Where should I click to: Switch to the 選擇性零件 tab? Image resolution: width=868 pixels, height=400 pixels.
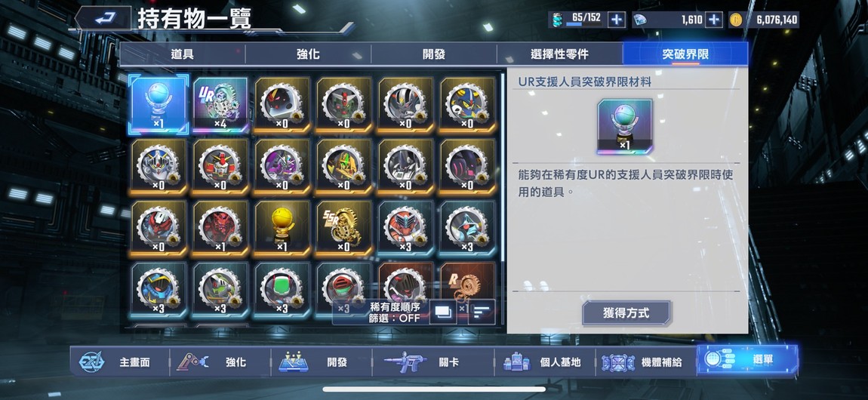[559, 54]
